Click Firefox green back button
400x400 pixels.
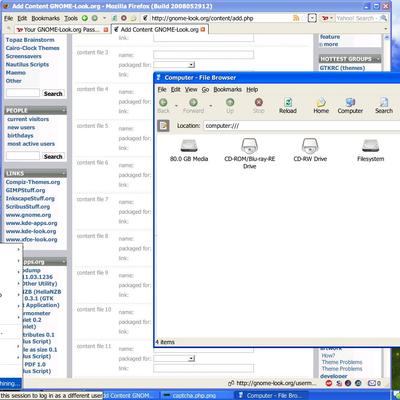click(85, 18)
